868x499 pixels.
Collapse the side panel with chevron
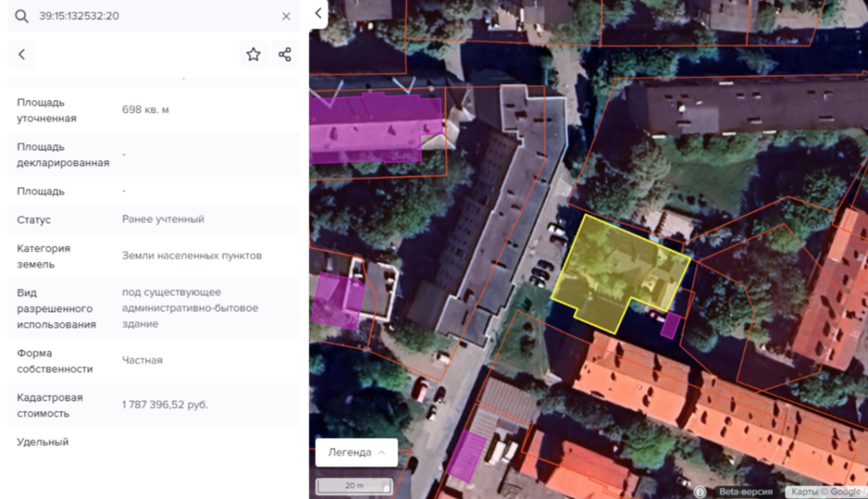click(x=319, y=14)
